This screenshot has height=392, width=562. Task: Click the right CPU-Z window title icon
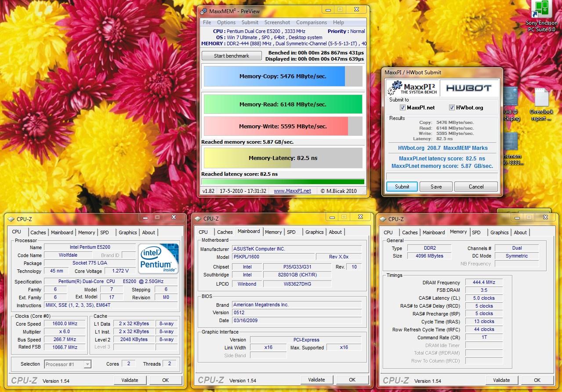point(382,219)
